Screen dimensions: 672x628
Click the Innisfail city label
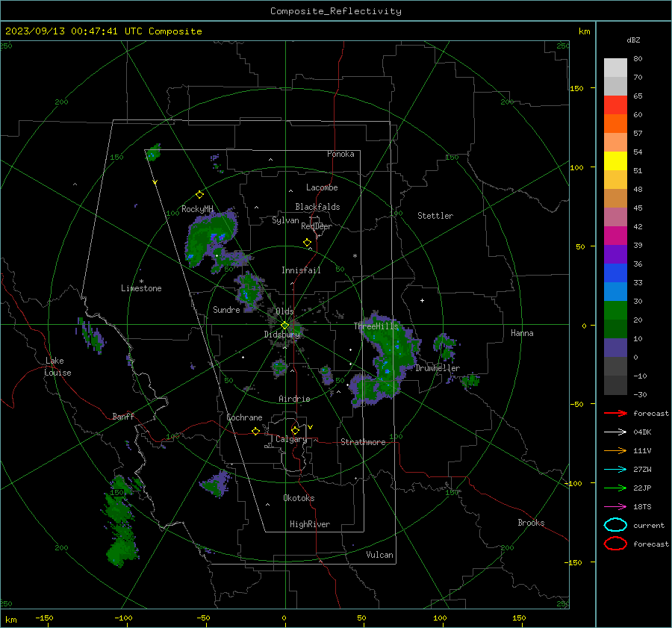coord(301,270)
